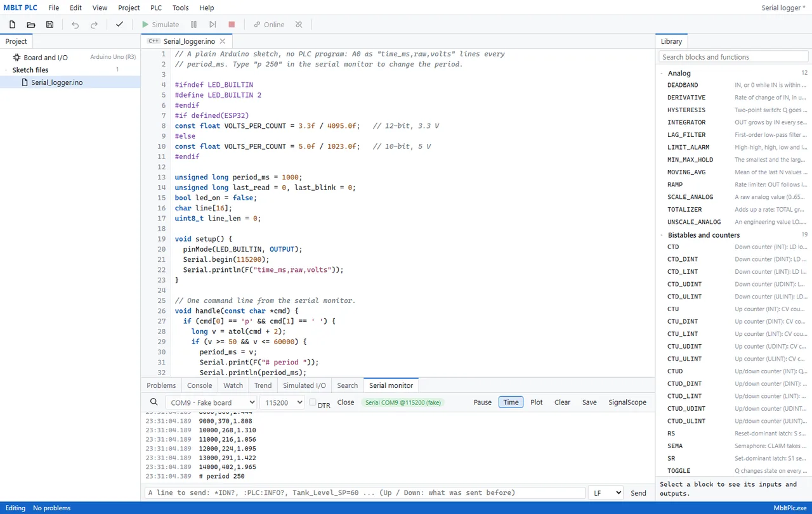Screen dimensions: 812x514
Task: Open the PLC menu
Action: 156,8
